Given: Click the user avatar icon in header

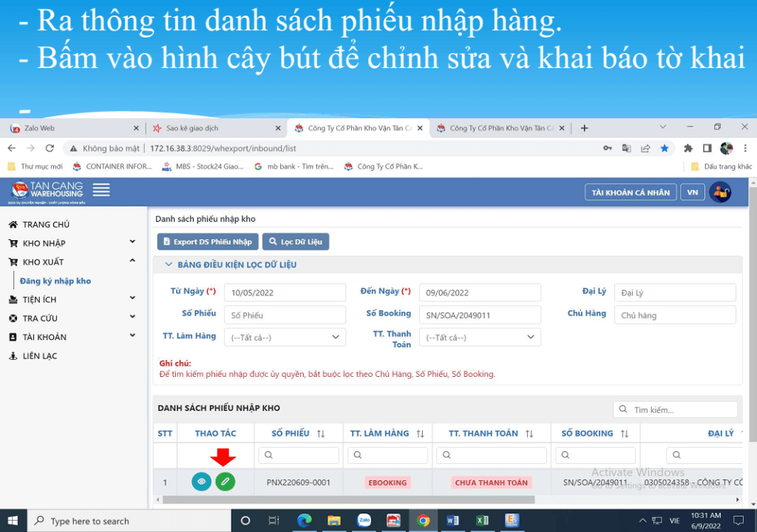Looking at the screenshot, I should (x=719, y=192).
